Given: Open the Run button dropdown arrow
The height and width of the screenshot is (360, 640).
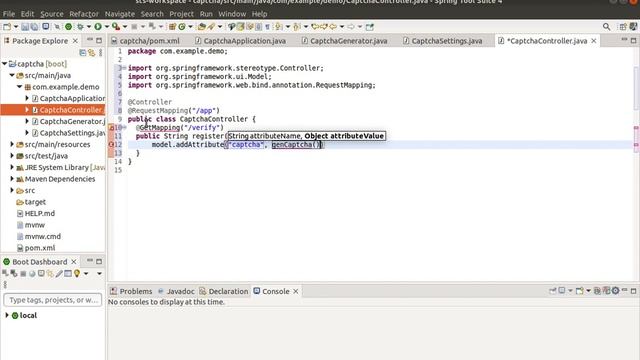Looking at the screenshot, I should pos(107,27).
